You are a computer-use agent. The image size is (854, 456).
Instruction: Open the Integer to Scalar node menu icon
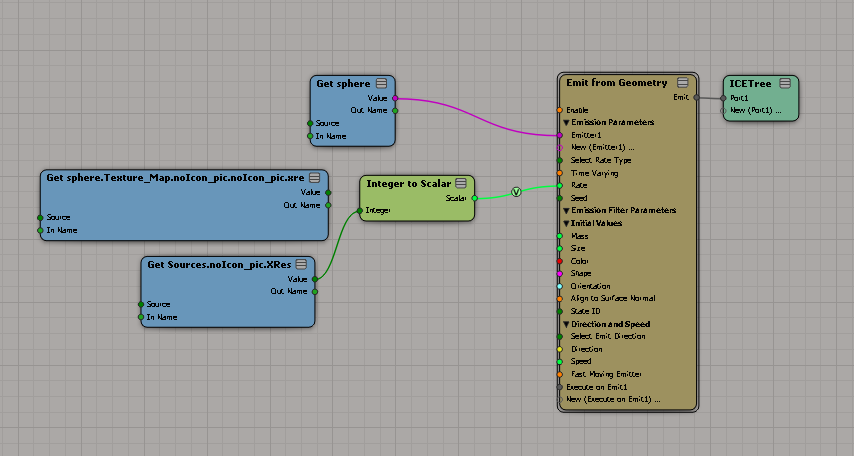coord(461,184)
